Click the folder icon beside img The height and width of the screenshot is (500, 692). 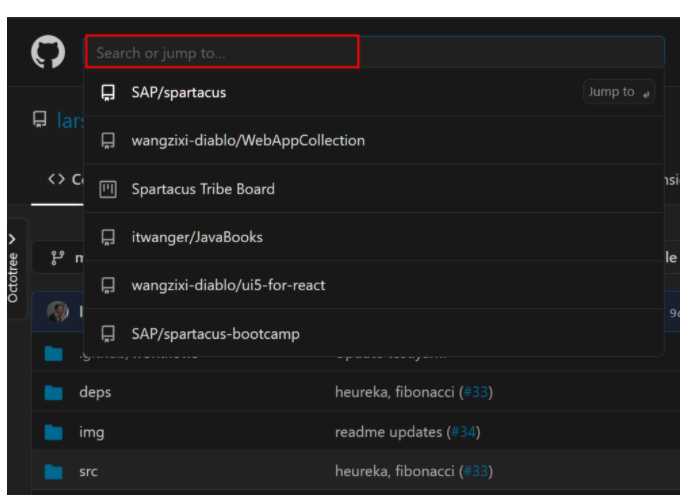54,432
